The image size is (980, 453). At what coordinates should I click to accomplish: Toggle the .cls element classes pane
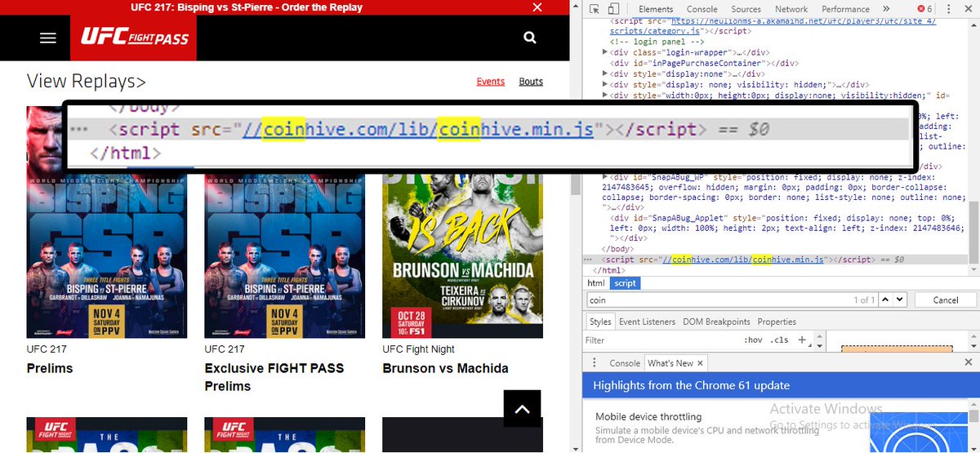(780, 340)
